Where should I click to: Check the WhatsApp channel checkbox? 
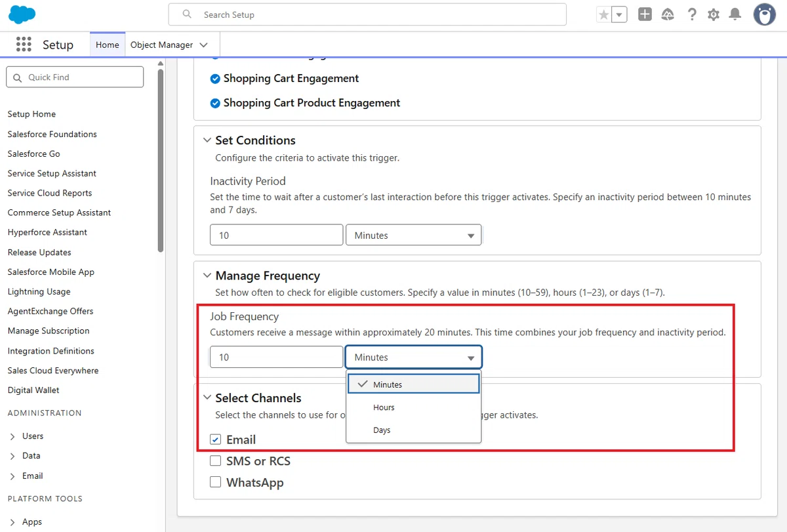(x=215, y=483)
